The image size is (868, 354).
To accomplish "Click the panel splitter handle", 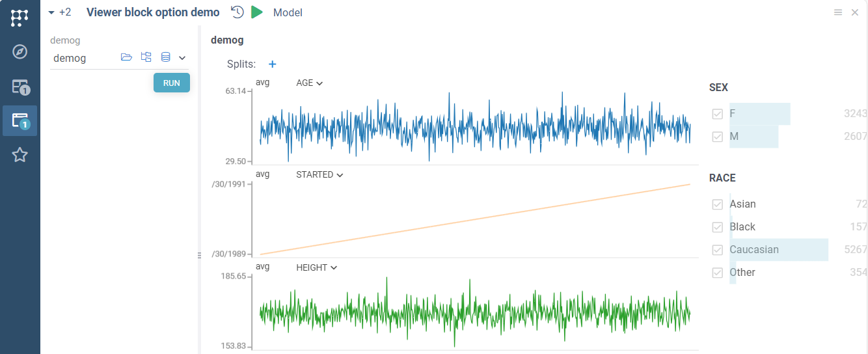I will (x=199, y=256).
